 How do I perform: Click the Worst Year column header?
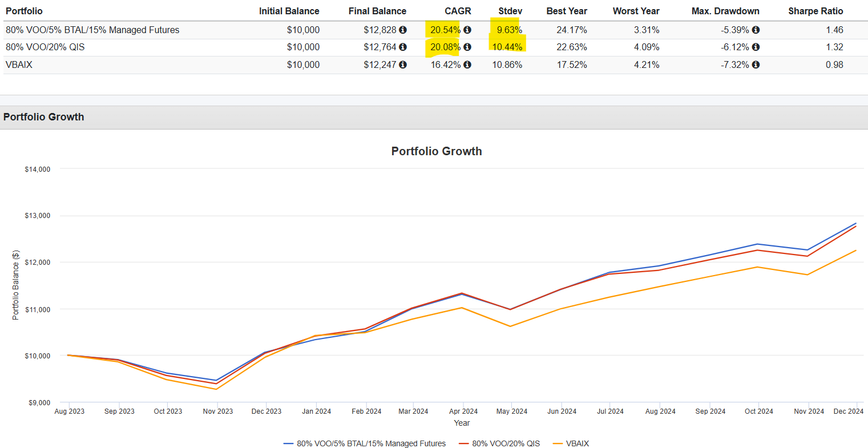[x=636, y=11]
